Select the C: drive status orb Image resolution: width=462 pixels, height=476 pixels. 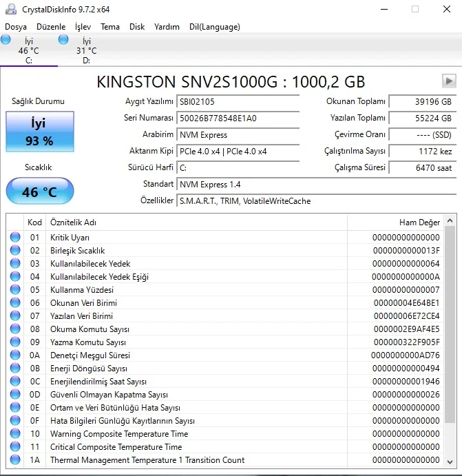(6, 41)
